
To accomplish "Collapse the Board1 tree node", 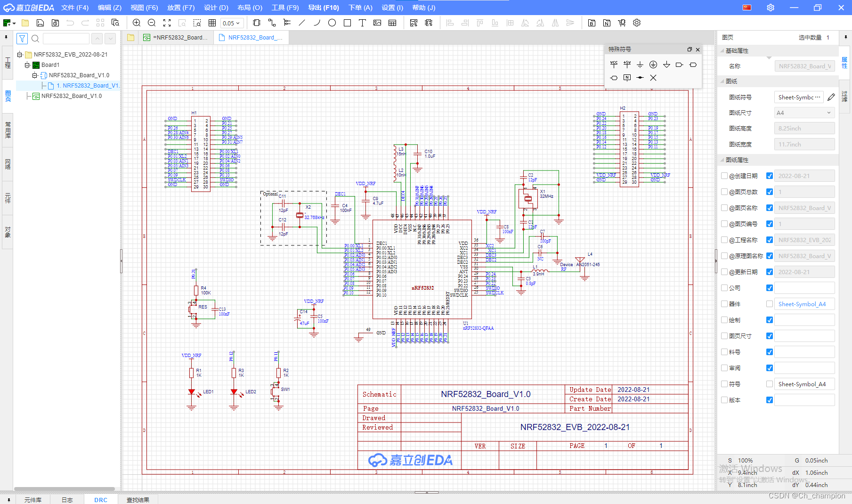I will click(x=27, y=65).
